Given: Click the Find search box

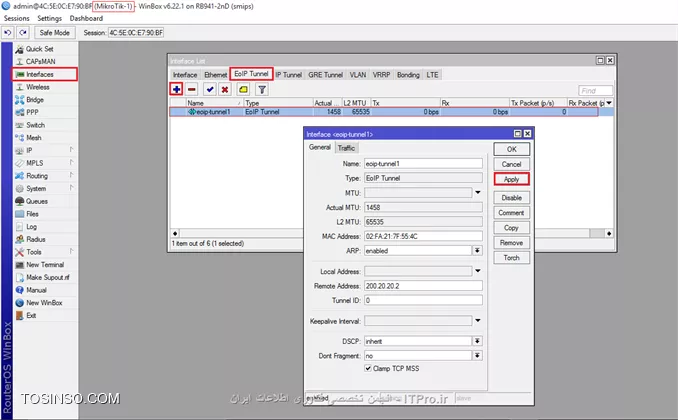Looking at the screenshot, I should pos(595,90).
